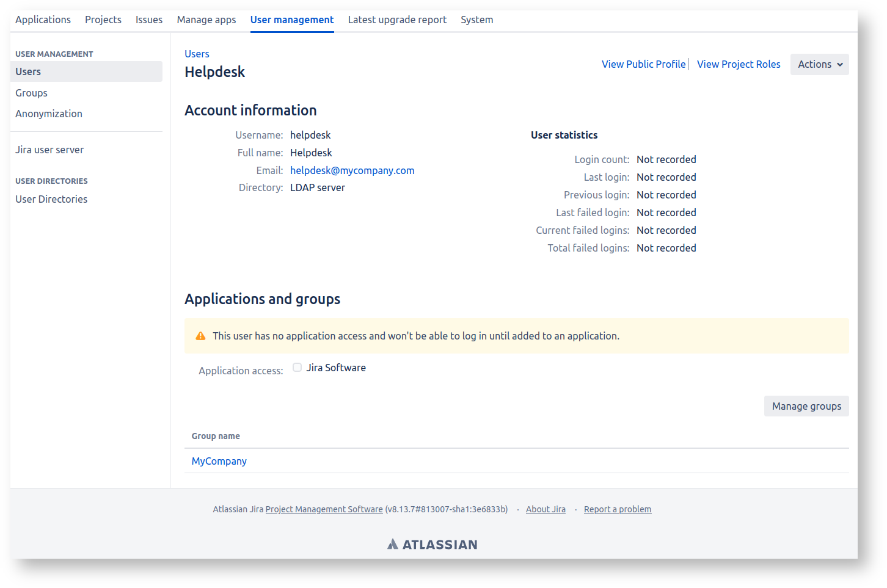Click the Report a problem link
The image size is (887, 588).
[618, 509]
